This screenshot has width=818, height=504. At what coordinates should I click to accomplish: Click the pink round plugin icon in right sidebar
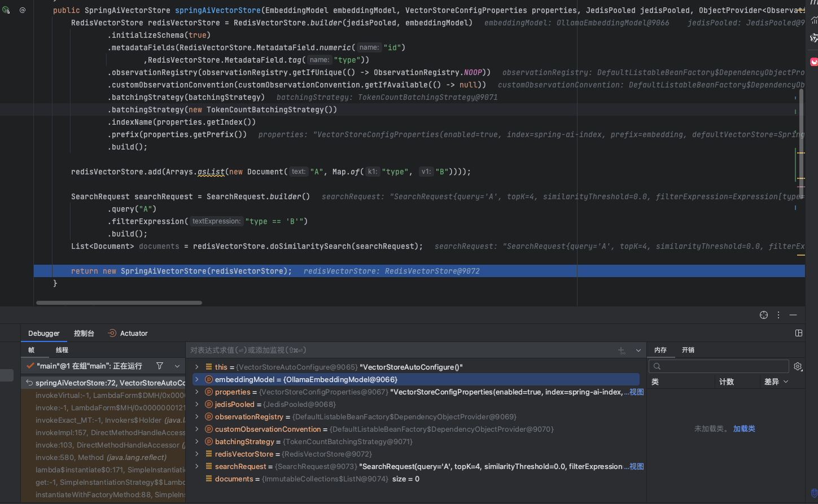[813, 62]
